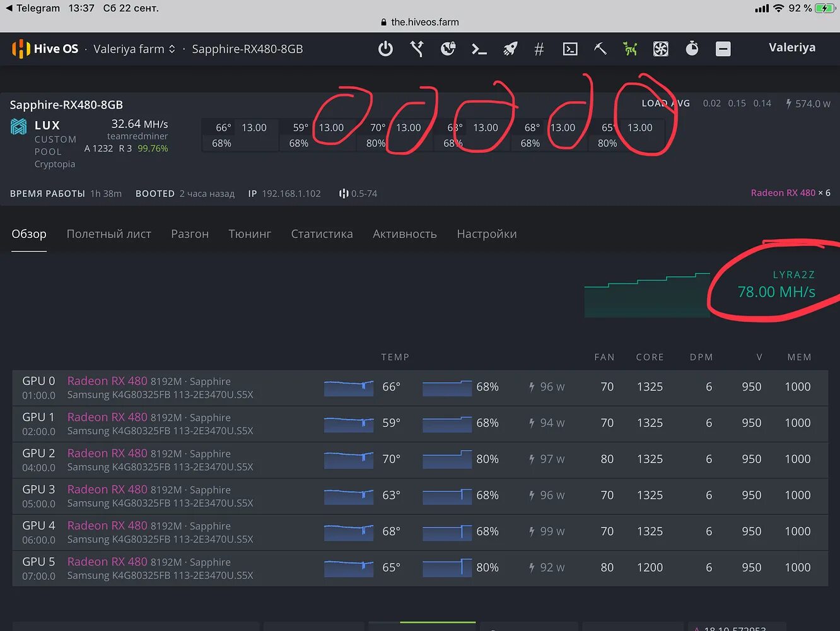Open the Настройки tab
Screen dimensions: 840x631
[x=487, y=234]
